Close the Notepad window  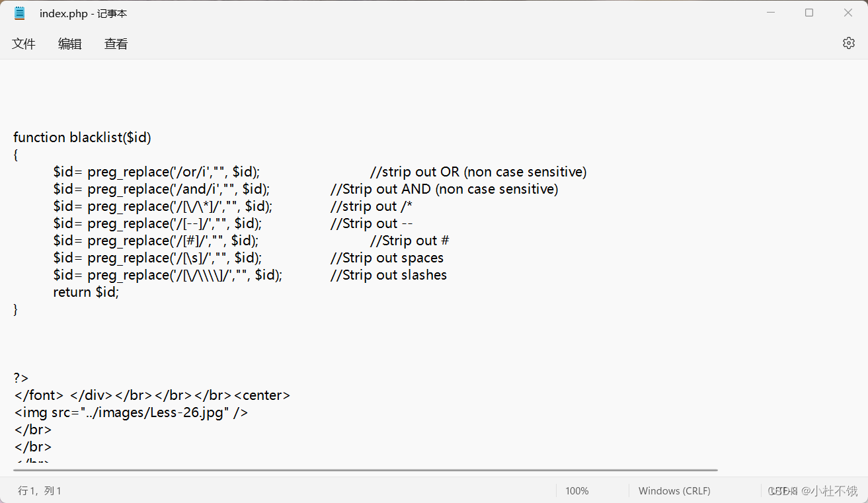point(848,12)
